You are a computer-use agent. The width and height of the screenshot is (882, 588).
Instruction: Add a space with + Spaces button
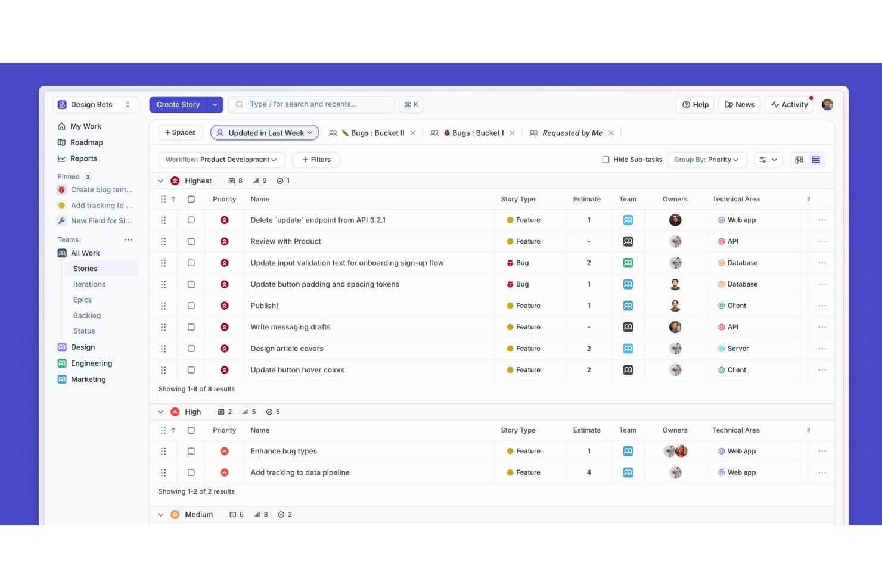pyautogui.click(x=181, y=132)
